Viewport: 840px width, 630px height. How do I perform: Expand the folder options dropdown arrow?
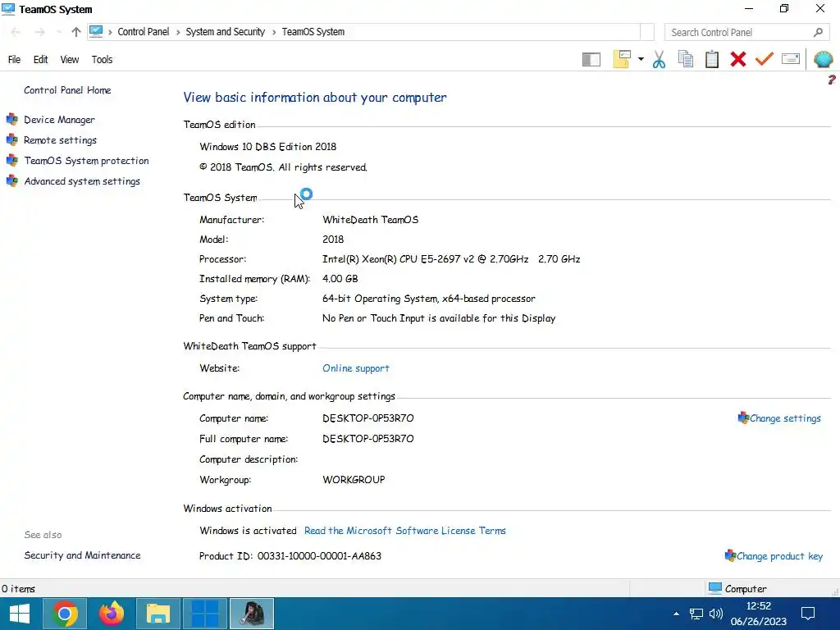[x=641, y=59]
